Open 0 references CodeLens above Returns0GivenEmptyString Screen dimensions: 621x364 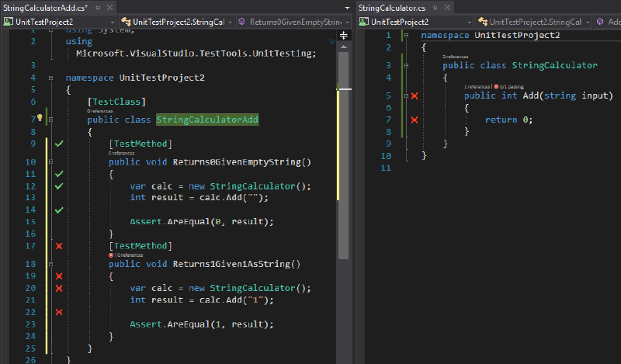pos(122,153)
